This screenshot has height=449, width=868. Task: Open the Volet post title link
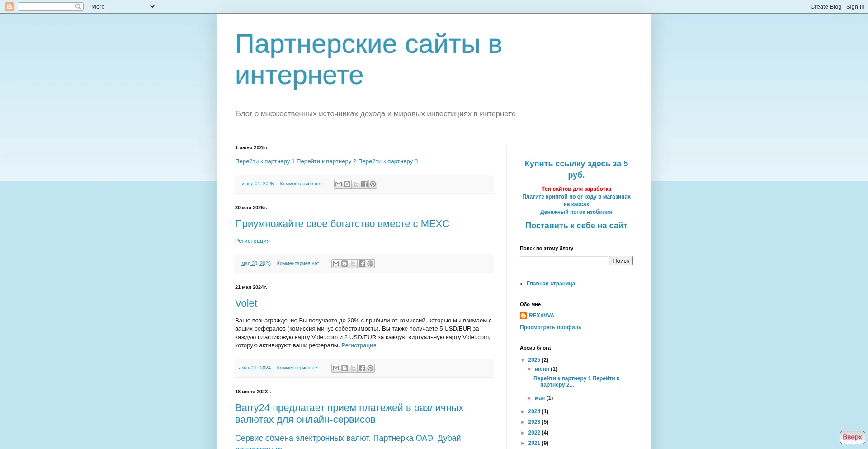coord(246,303)
